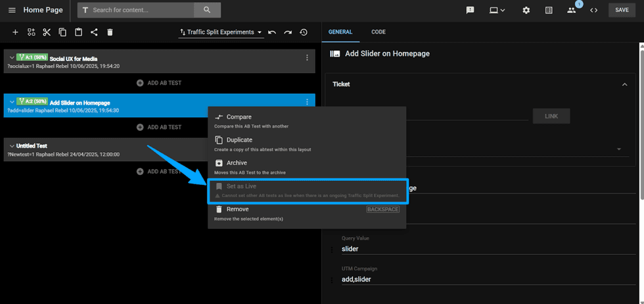Add new element with plus icon
Screen dimensions: 644x304
tap(15, 32)
